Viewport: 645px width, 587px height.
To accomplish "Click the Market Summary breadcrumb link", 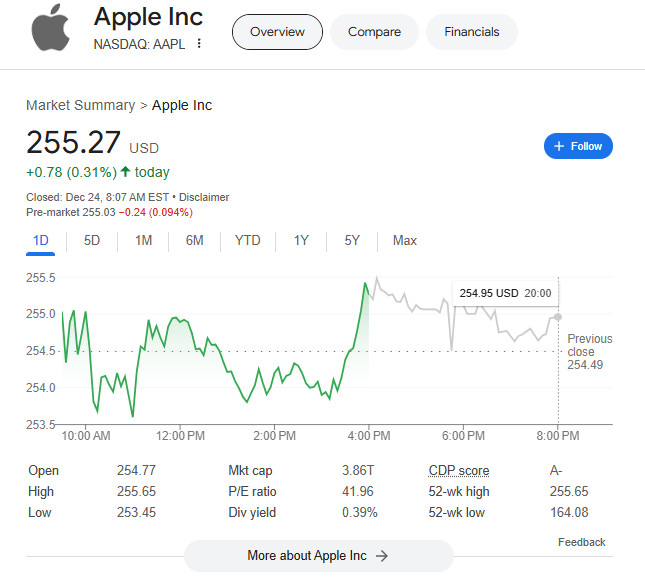I will tap(80, 105).
